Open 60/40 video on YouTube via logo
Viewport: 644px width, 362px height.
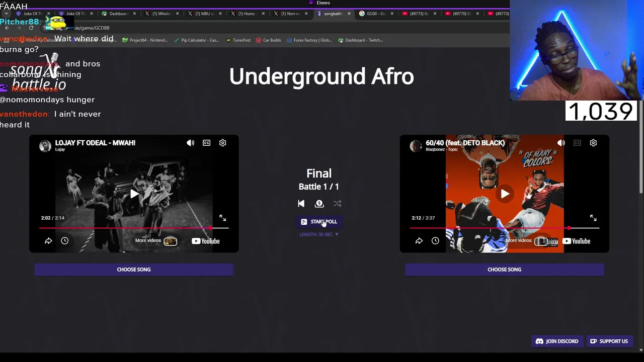(x=576, y=241)
